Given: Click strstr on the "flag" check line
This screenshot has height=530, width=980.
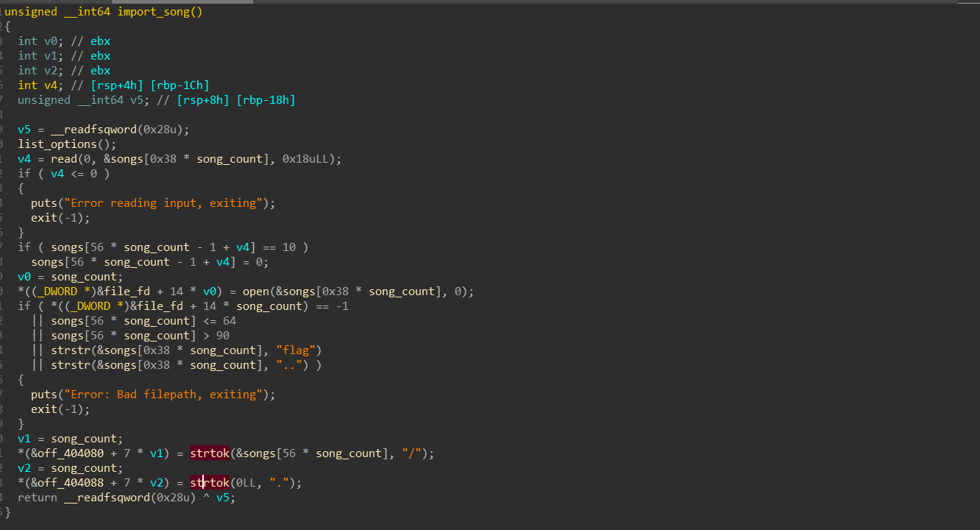Looking at the screenshot, I should pyautogui.click(x=71, y=350).
